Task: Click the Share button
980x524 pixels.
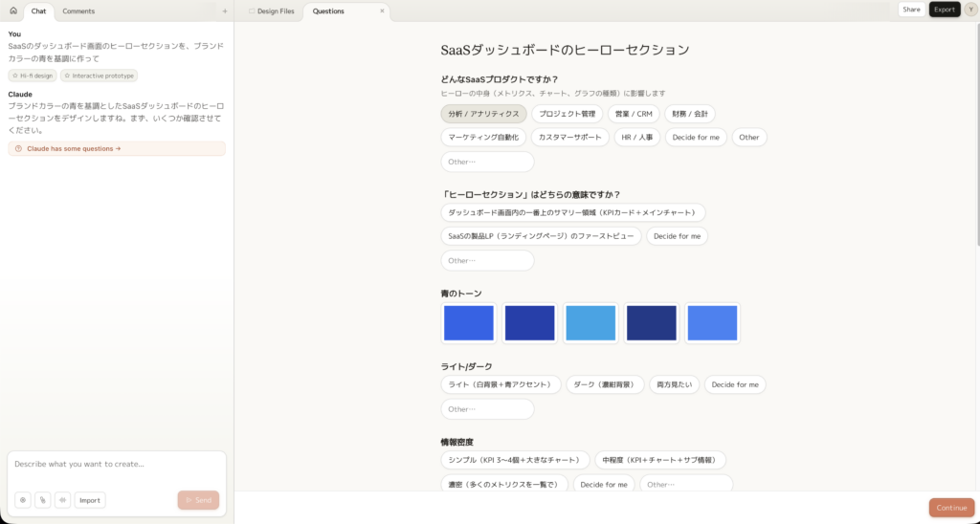Action: point(911,10)
